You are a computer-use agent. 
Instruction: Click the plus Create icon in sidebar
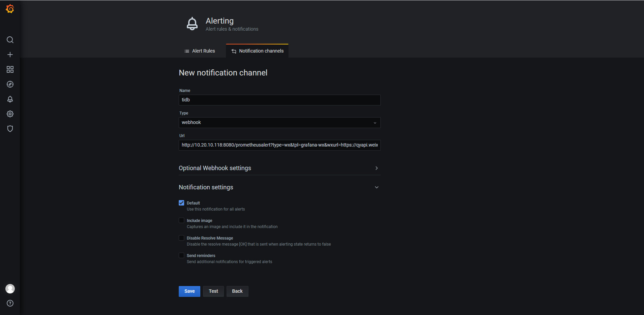coord(10,55)
